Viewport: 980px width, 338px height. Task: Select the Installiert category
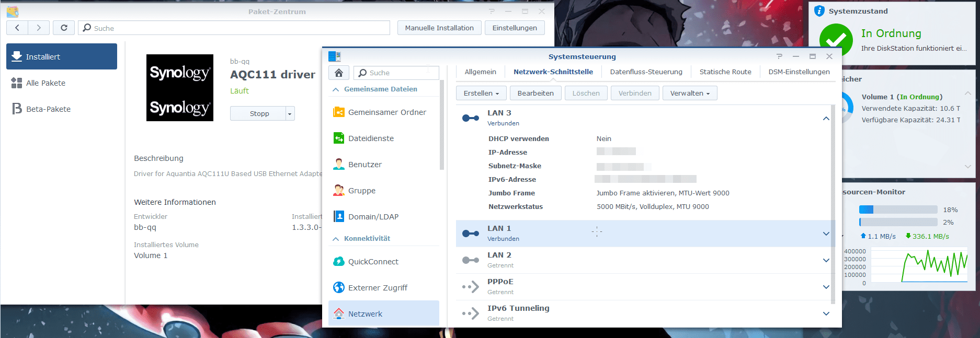62,56
